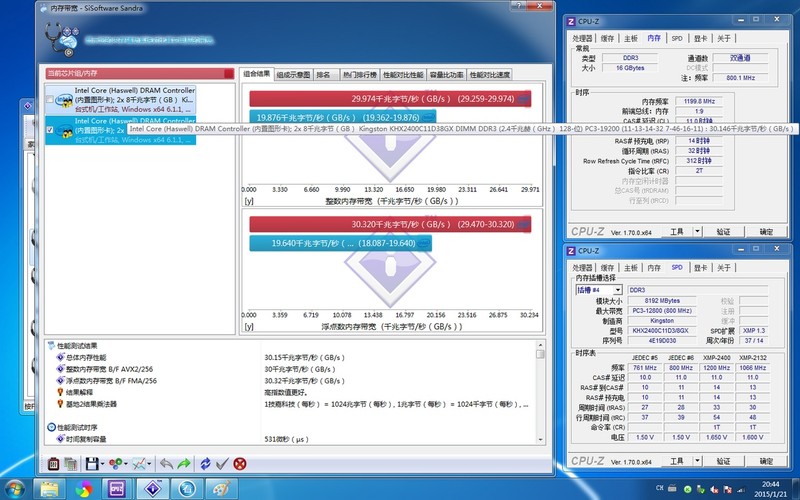Click the diamond icon beside 时间复制容量
This screenshot has height=500, width=800.
60,439
